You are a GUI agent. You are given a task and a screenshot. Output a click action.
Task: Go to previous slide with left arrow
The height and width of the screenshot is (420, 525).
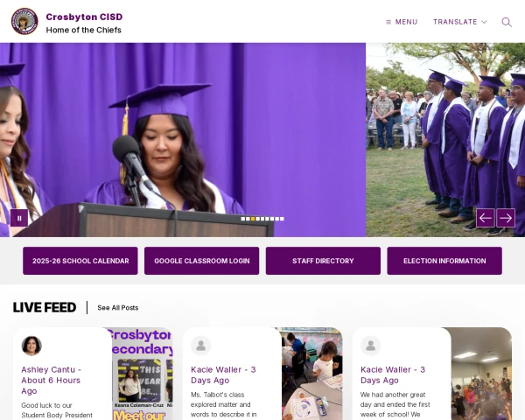pyautogui.click(x=485, y=218)
